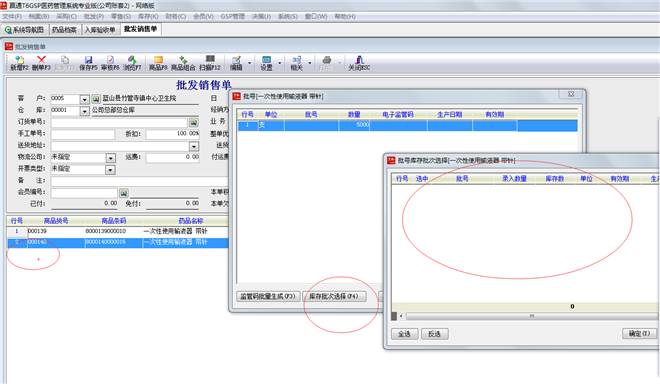Switch to the 入库验收单 tab

click(100, 29)
